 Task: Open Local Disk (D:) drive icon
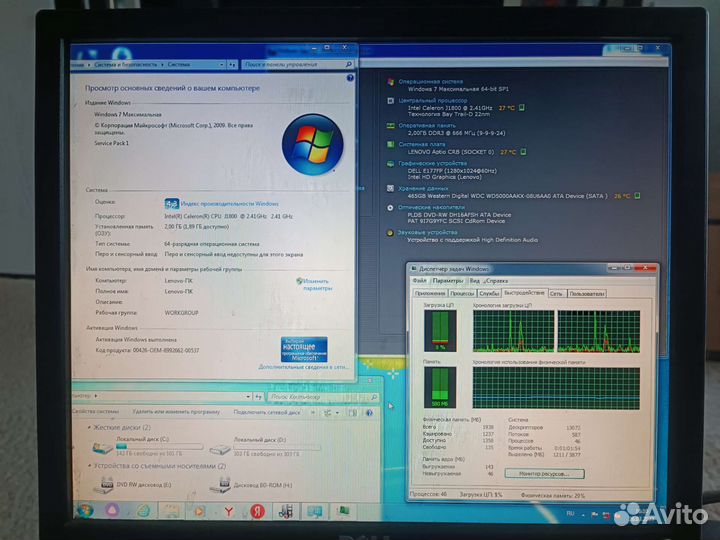[x=219, y=449]
